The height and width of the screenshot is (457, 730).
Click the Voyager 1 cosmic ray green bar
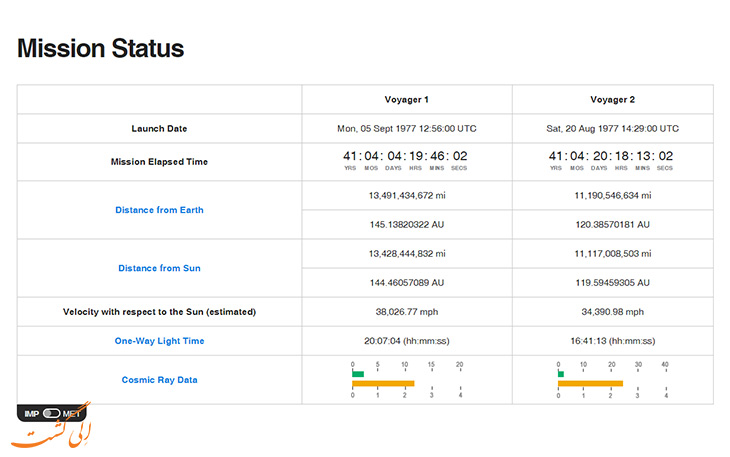(x=358, y=374)
